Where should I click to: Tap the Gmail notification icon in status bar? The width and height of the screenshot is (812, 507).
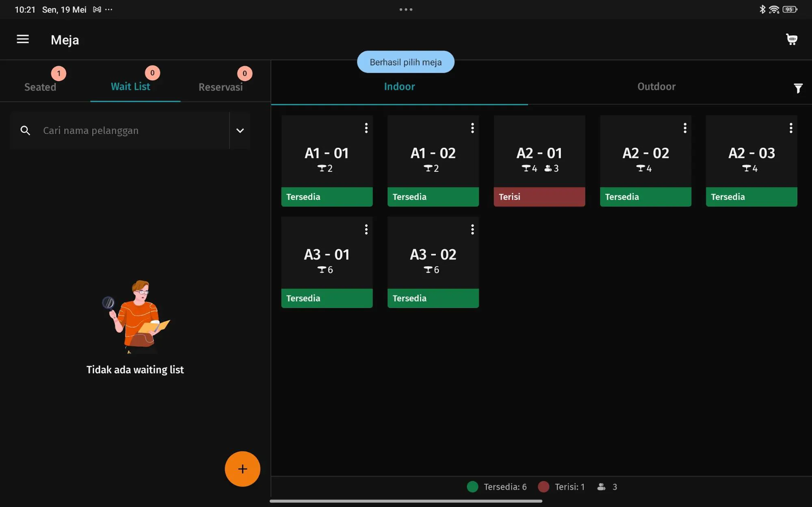point(97,9)
